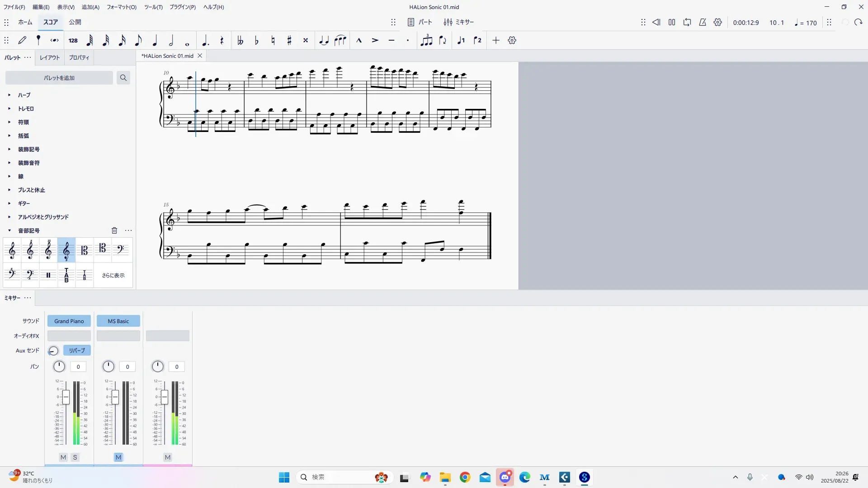Toggle the metronome icon
The width and height of the screenshot is (868, 488).
pyautogui.click(x=703, y=22)
